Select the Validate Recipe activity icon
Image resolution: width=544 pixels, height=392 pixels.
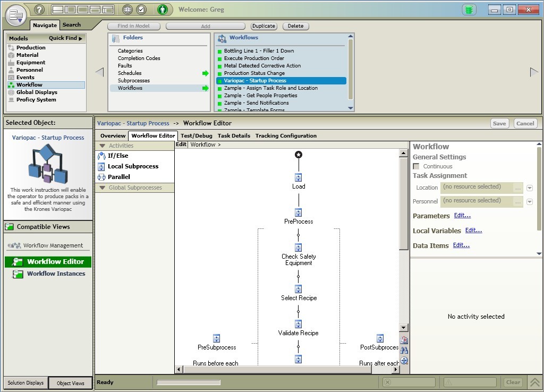299,325
